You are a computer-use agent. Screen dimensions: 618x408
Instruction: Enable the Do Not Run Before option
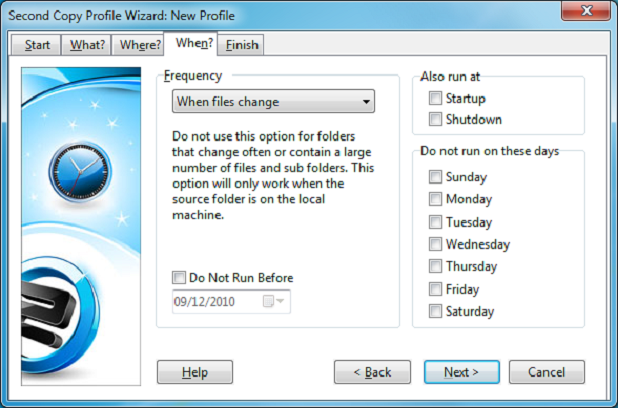pos(179,278)
